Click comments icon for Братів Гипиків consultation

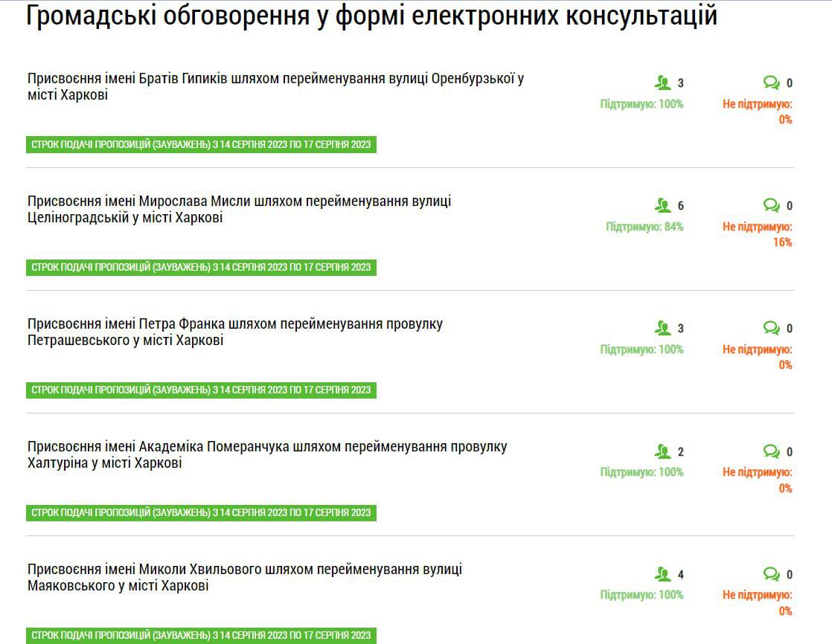click(x=772, y=83)
